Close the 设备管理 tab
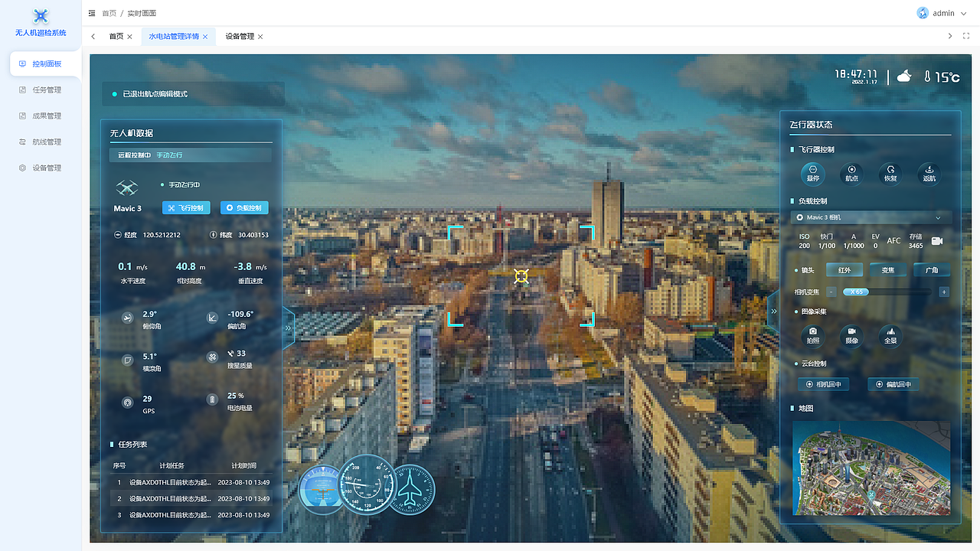This screenshot has height=551, width=980. pos(260,37)
